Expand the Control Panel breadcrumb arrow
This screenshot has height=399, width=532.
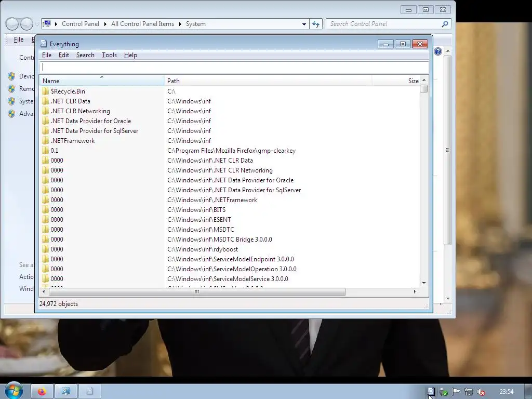[105, 24]
